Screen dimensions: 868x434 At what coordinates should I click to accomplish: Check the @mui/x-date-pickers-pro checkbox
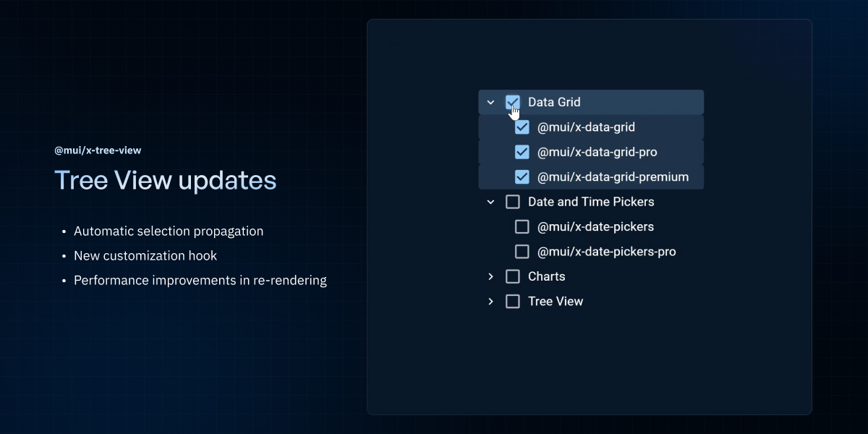522,252
